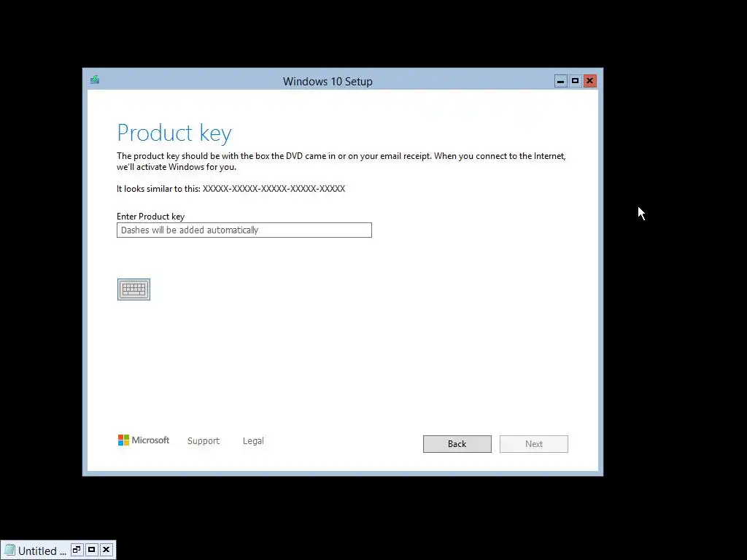The height and width of the screenshot is (560, 747).
Task: Maximize the minimized Untitled window
Action: pyautogui.click(x=91, y=550)
